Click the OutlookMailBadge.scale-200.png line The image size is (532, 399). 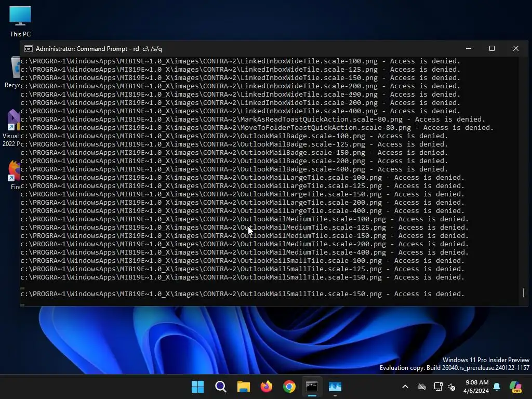(234, 161)
